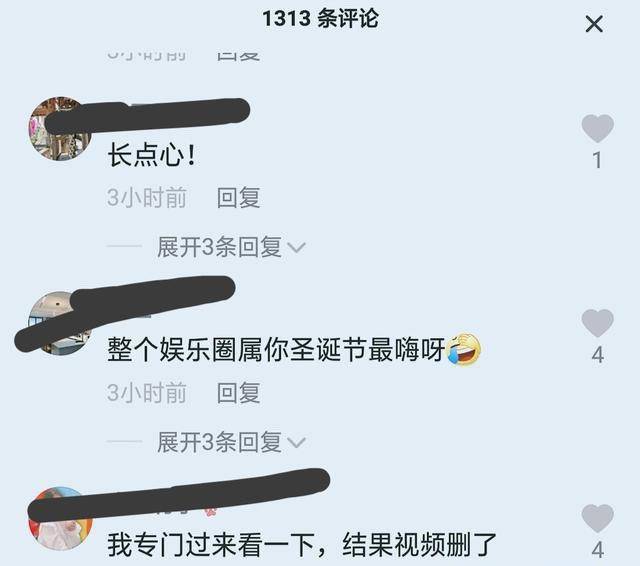Close the 1313 comments panel
This screenshot has width=640, height=566.
point(594,24)
